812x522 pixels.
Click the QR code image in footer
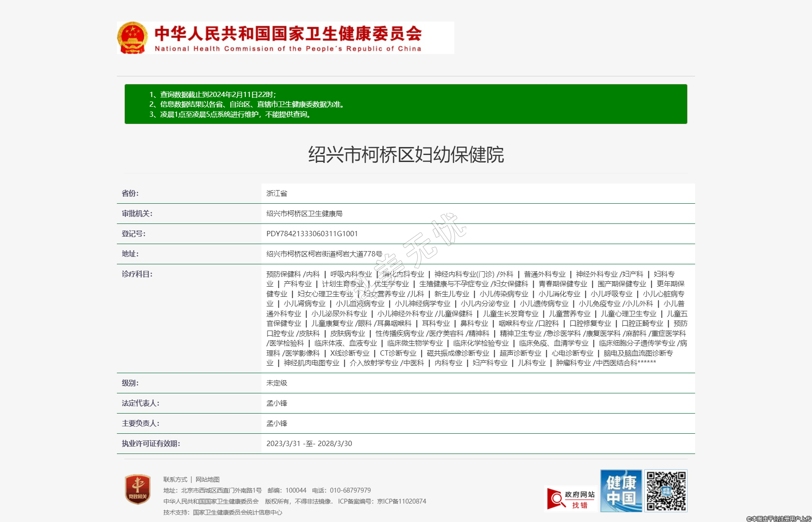[x=666, y=491]
